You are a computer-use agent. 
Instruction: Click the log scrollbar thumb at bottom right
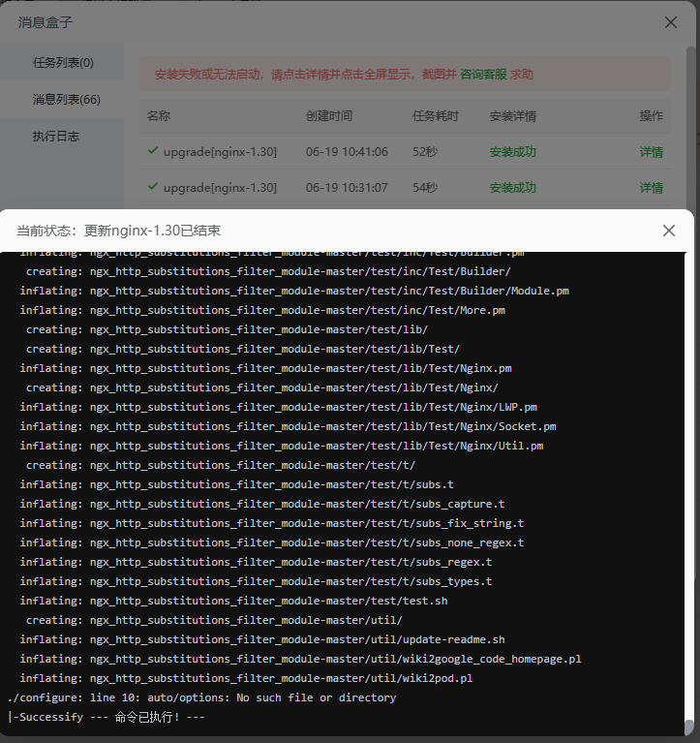pyautogui.click(x=689, y=728)
